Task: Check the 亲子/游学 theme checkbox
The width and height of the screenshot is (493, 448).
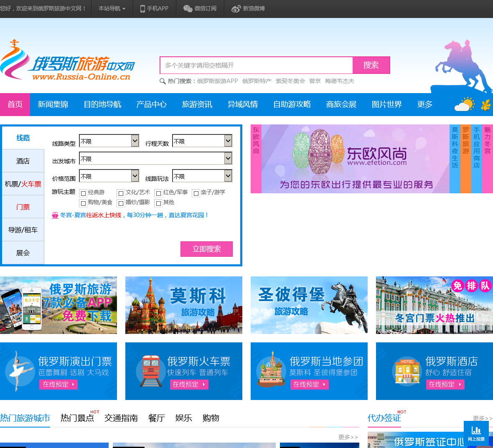Action: click(196, 193)
